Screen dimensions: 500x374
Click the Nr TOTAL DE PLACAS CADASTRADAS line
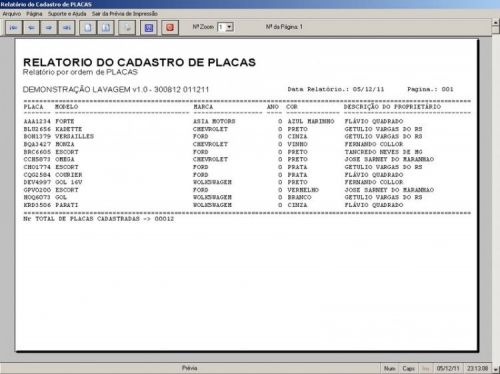pos(99,219)
